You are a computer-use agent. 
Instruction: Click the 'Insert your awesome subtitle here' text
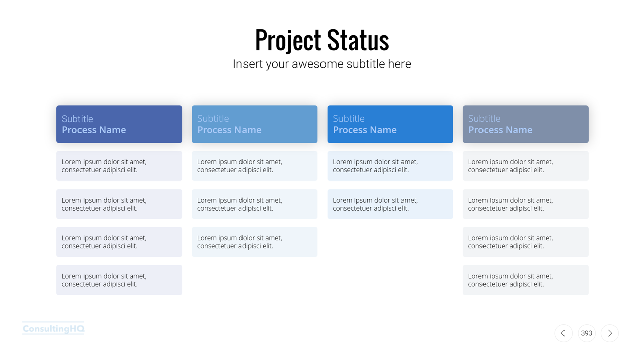[x=322, y=64]
